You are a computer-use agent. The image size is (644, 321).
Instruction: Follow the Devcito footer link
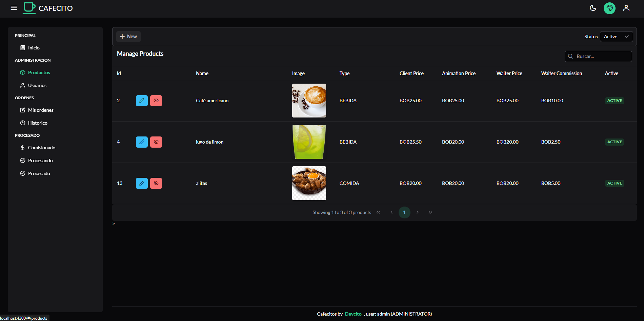(x=353, y=314)
